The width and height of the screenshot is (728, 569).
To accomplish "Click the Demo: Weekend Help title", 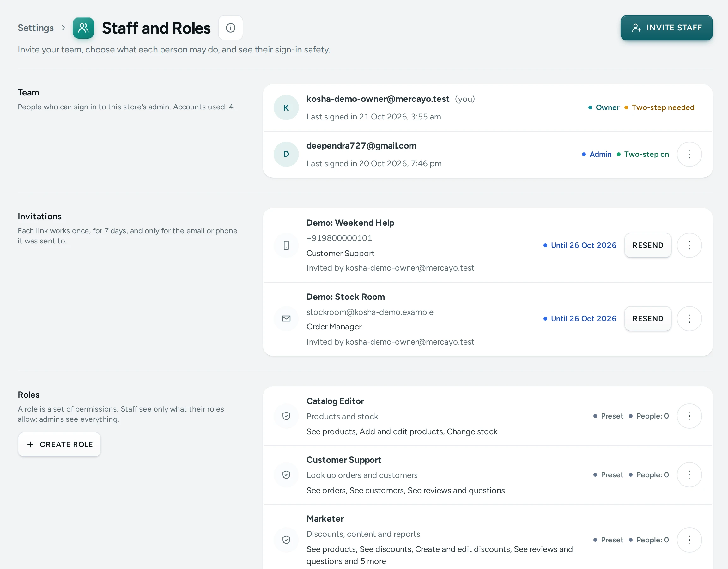I will (350, 223).
